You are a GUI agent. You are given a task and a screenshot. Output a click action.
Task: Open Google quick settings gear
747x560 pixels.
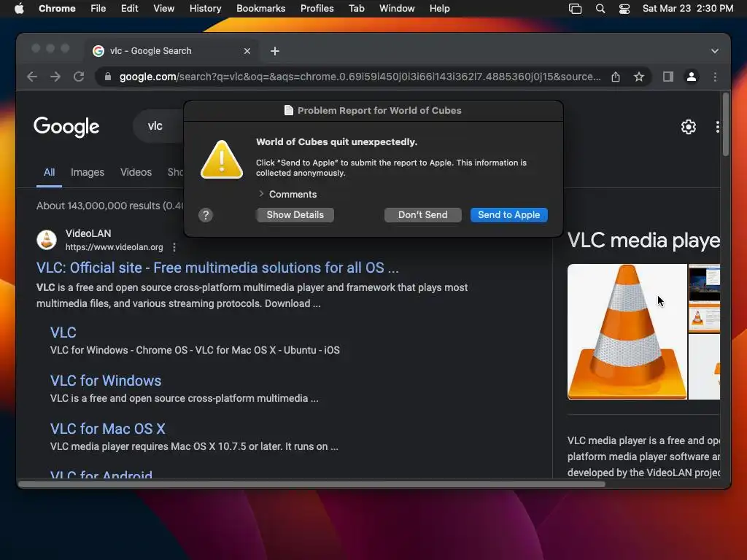689,127
